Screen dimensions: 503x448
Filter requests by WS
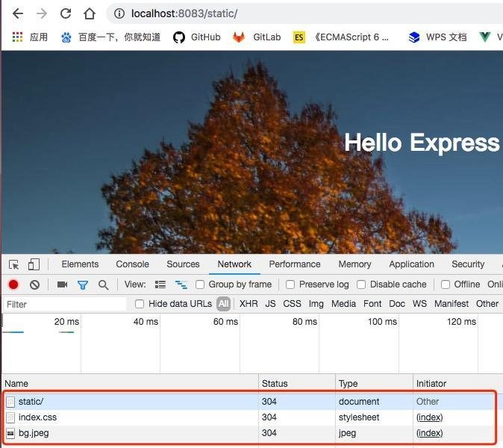tap(419, 304)
